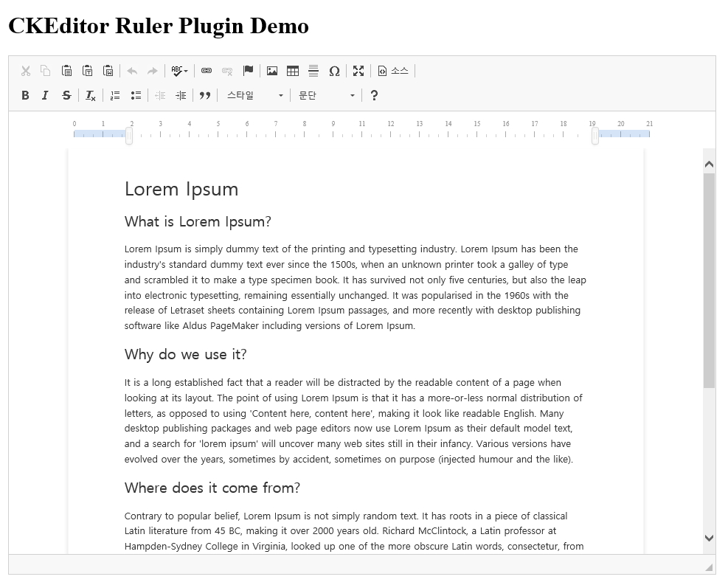The height and width of the screenshot is (585, 728).
Task: Click the Undo arrow icon
Action: 132,71
